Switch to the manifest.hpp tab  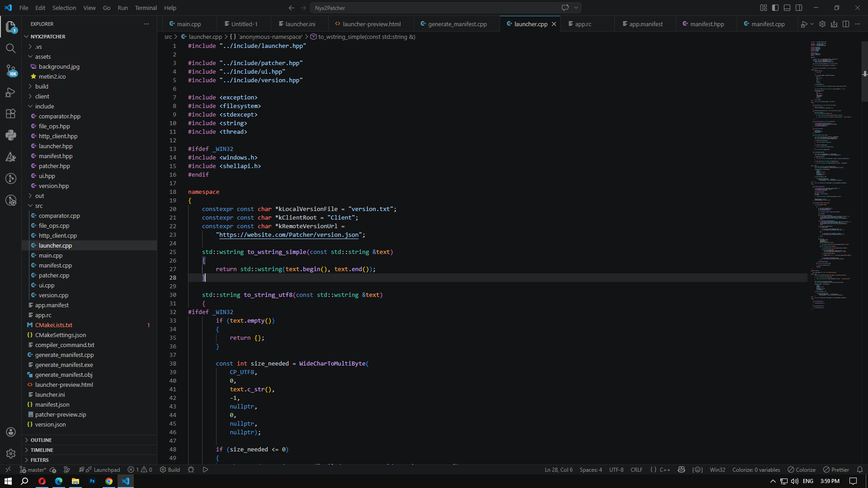click(708, 23)
